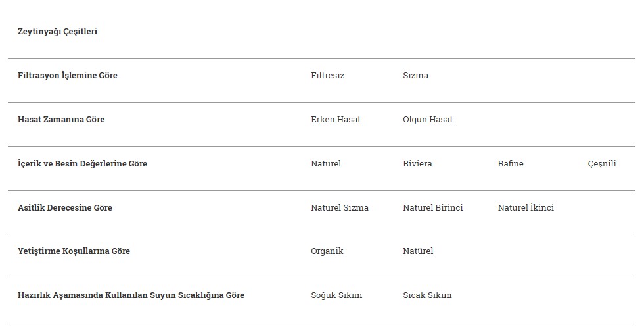Viewport: 644px width, 333px height.
Task: Open the Erken Hasat category
Action: tap(336, 119)
